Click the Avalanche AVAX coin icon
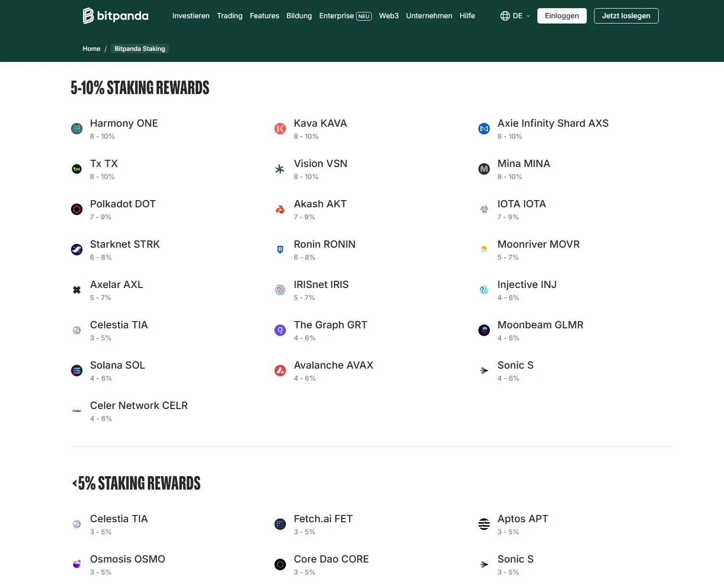Image resolution: width=724 pixels, height=588 pixels. point(280,371)
